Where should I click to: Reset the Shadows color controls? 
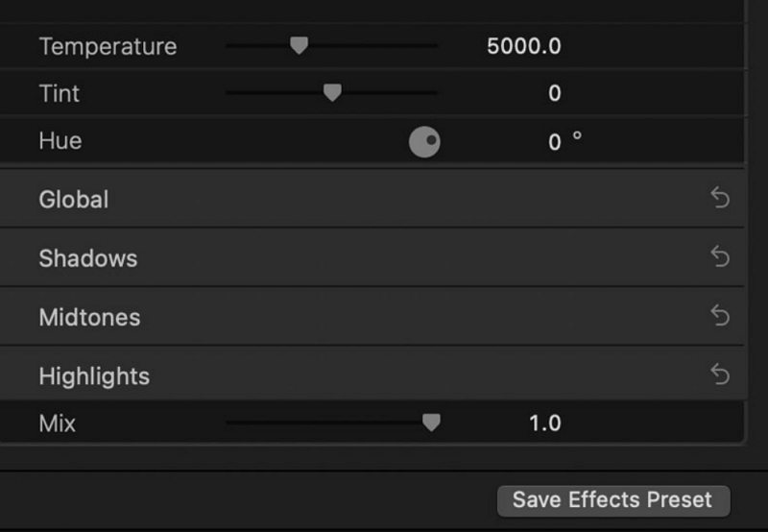pos(720,257)
